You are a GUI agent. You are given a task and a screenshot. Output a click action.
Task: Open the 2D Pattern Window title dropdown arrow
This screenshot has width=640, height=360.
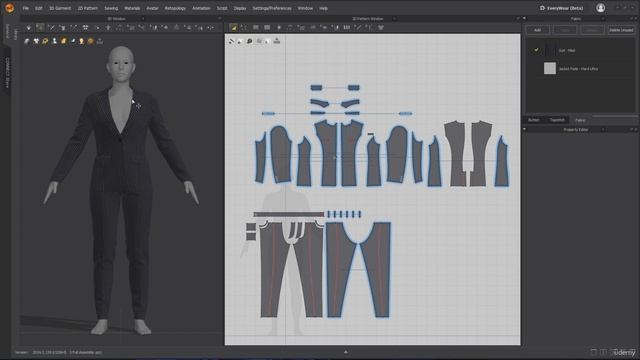[394, 19]
